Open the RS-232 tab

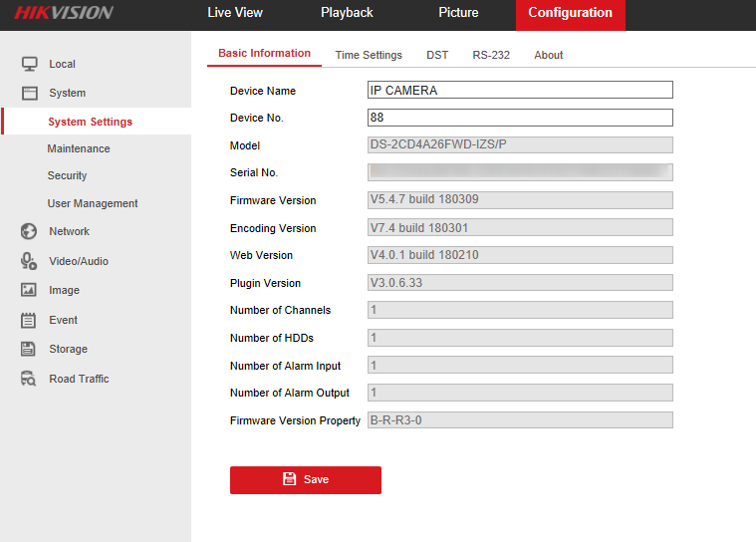pyautogui.click(x=491, y=55)
